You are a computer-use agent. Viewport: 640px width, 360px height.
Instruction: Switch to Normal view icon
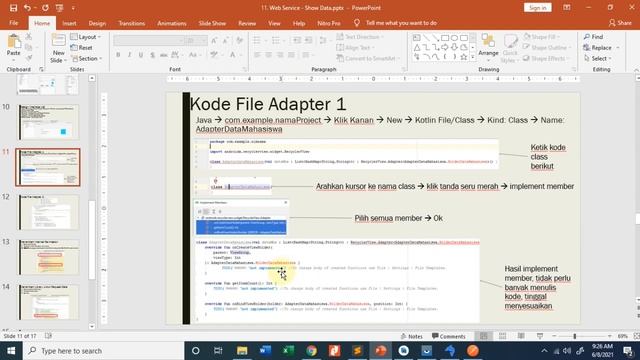[x=484, y=336]
